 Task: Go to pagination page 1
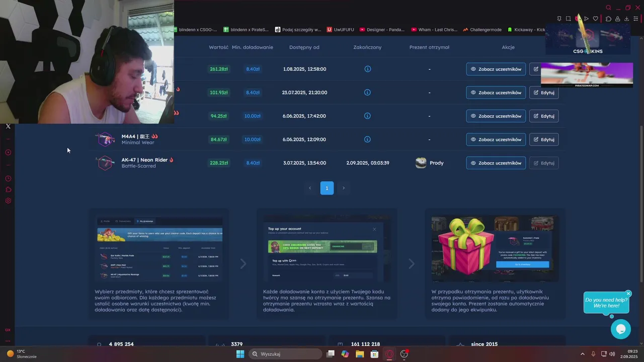(327, 188)
